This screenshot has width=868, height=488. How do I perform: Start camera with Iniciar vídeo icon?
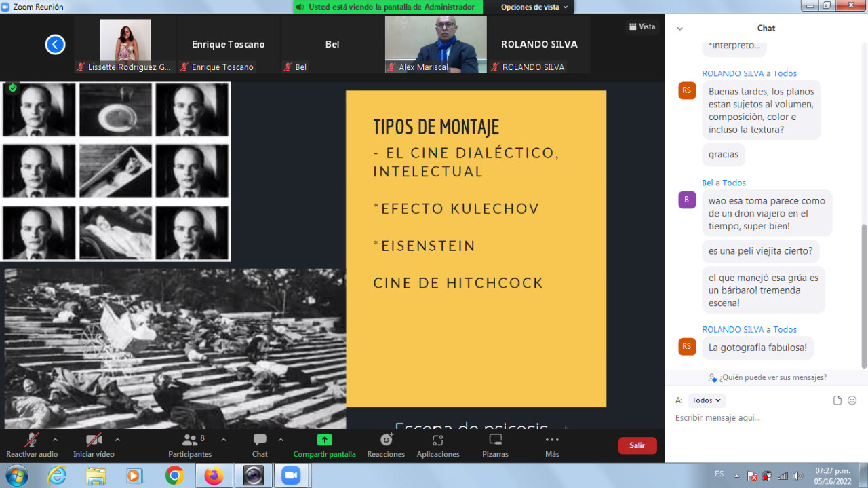click(x=94, y=440)
